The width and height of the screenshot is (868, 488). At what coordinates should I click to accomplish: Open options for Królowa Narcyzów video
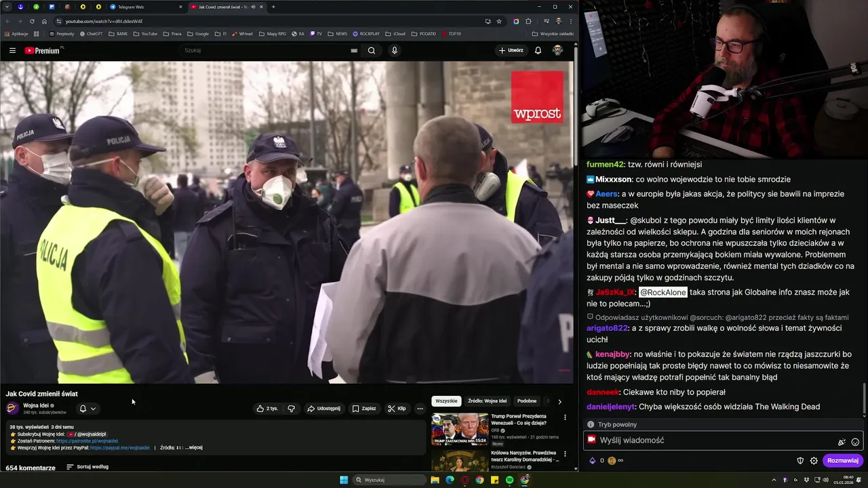pyautogui.click(x=565, y=455)
